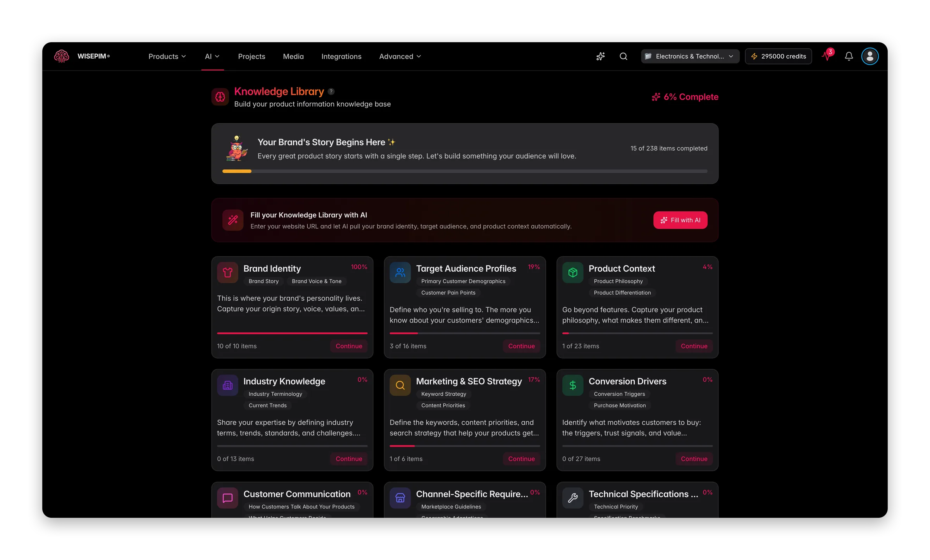Click the sparkle icon beside 6% Complete

click(656, 97)
